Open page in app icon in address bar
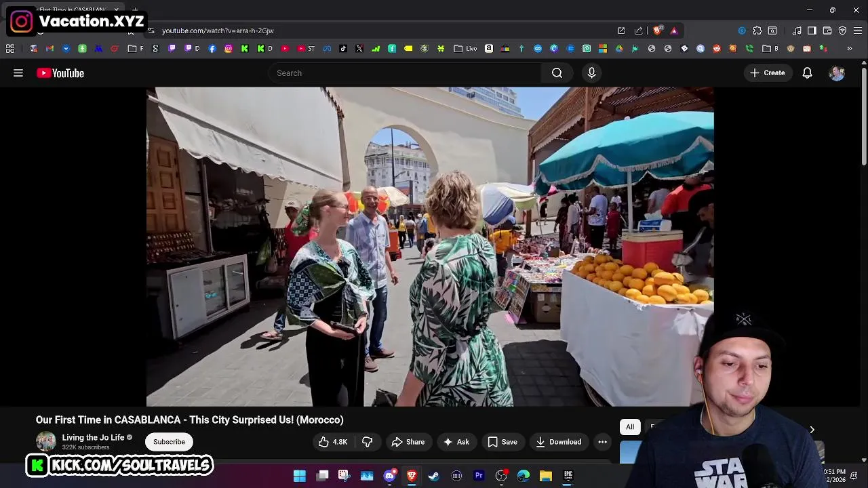 pos(621,30)
